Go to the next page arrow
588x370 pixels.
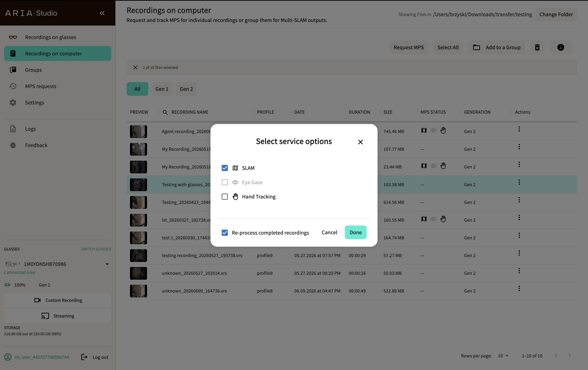point(569,356)
